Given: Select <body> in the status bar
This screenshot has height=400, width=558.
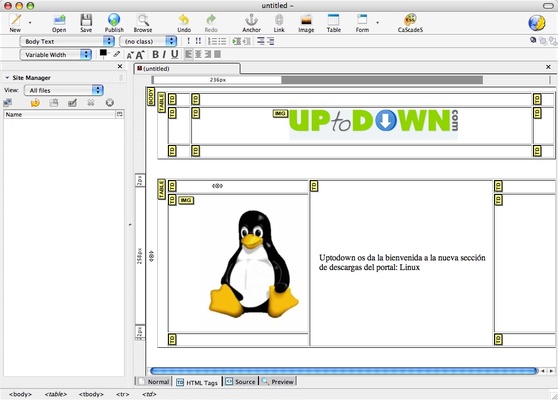Looking at the screenshot, I should click(x=20, y=394).
